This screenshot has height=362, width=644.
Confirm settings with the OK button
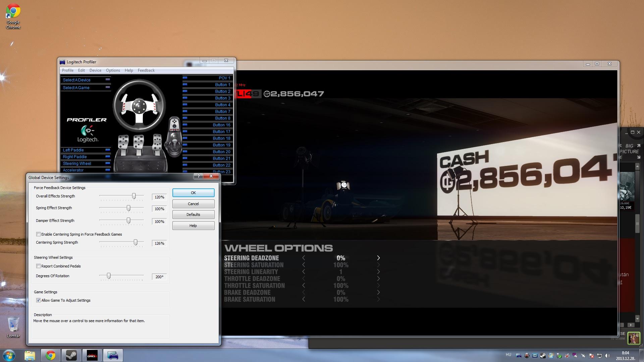tap(193, 193)
